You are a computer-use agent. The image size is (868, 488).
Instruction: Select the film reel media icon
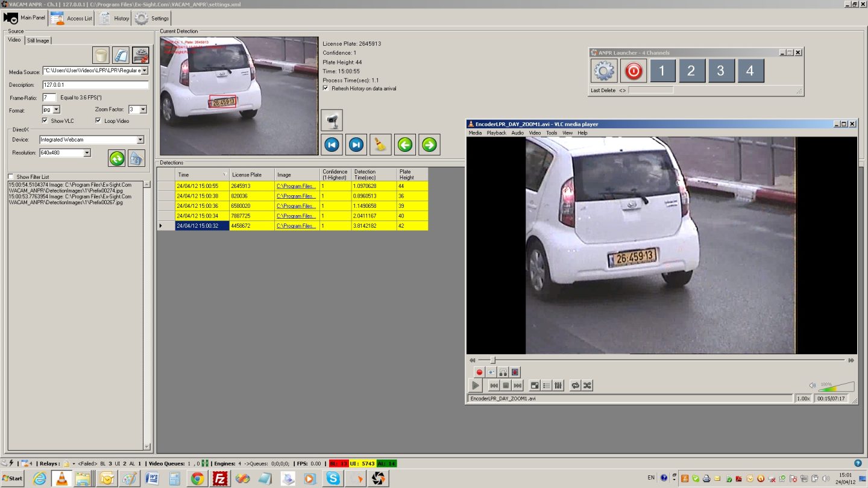[140, 54]
